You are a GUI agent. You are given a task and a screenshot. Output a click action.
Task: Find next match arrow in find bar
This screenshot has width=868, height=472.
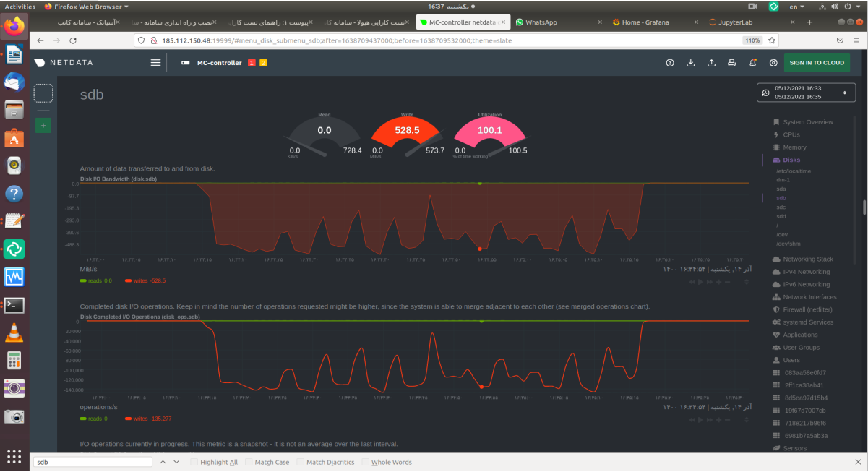point(178,462)
